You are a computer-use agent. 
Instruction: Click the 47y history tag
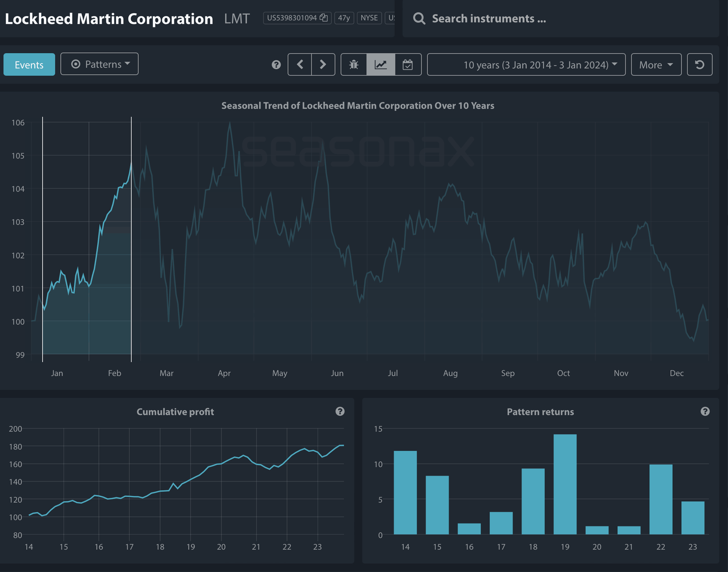pos(344,18)
